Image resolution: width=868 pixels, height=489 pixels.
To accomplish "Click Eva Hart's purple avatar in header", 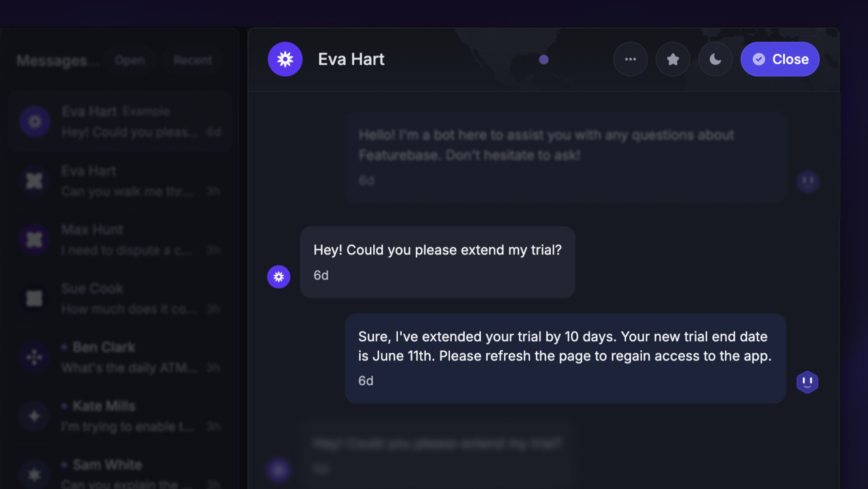I will 285,59.
